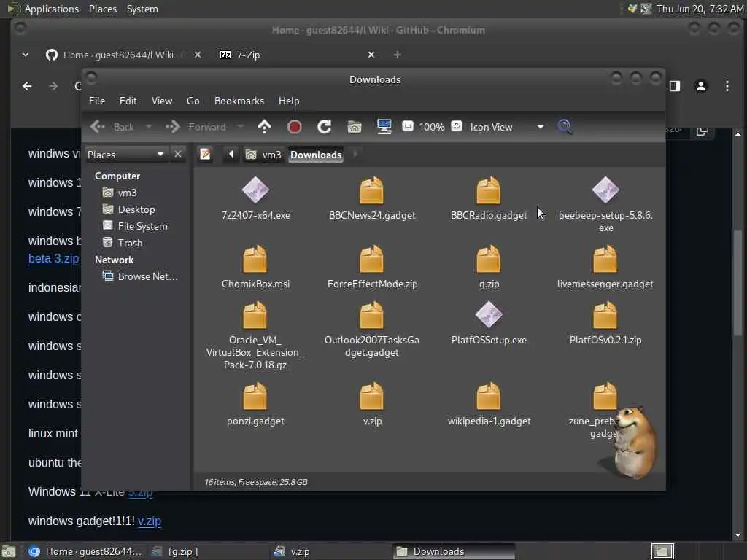Click the right pathbar scroll arrow
Viewport: 747px width, 560px height.
[x=355, y=154]
